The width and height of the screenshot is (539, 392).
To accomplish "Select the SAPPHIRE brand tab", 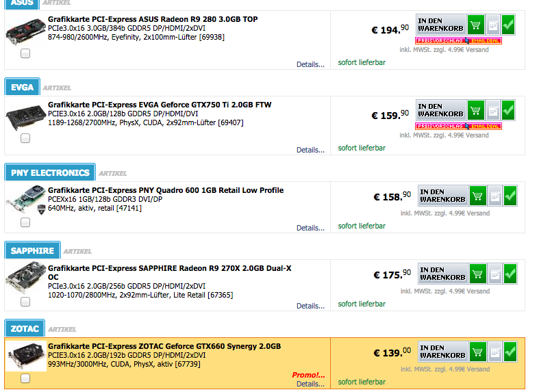I will click(32, 250).
